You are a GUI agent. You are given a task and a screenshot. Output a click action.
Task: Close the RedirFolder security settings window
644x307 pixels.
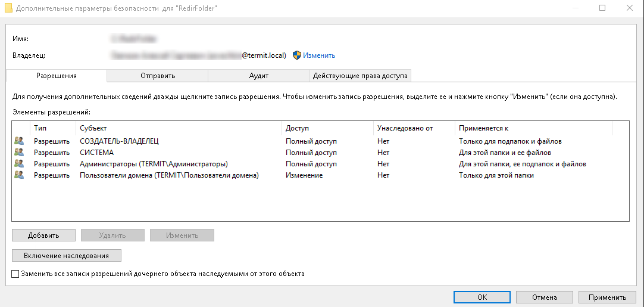[629, 8]
